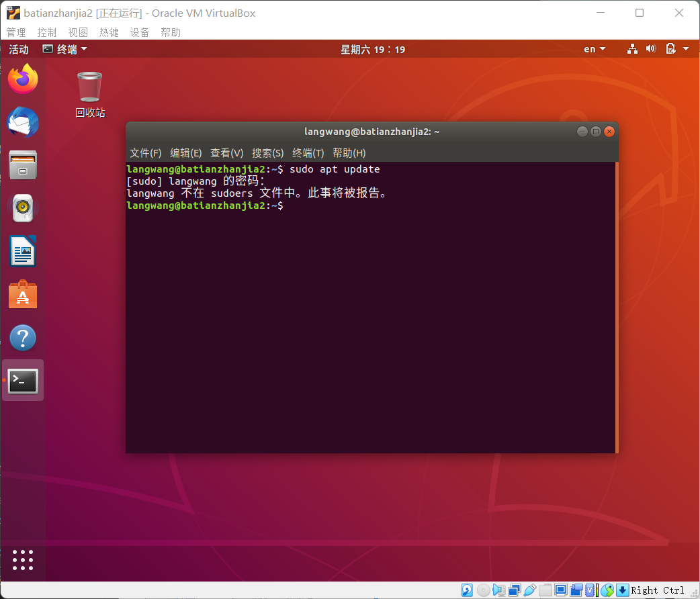The image size is (700, 599).
Task: Launch Thunderbird mail from the dock
Action: [x=23, y=122]
